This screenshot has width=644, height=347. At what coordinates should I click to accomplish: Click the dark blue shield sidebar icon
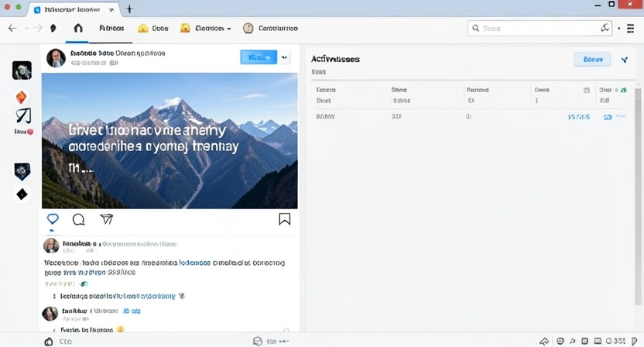click(x=22, y=171)
